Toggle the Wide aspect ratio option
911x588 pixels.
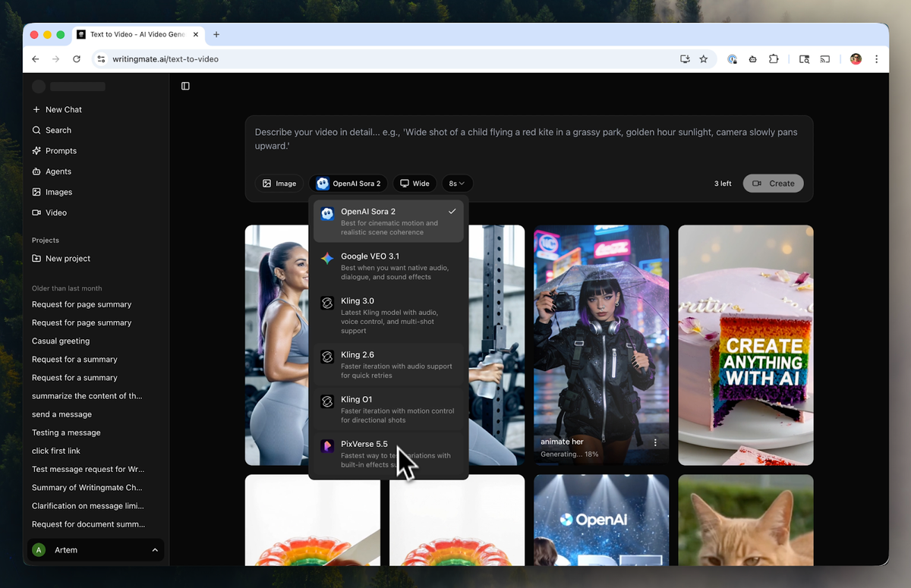pos(415,183)
